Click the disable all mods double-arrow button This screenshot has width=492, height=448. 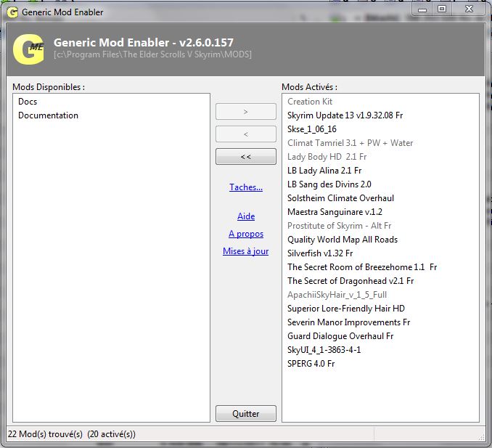[245, 157]
